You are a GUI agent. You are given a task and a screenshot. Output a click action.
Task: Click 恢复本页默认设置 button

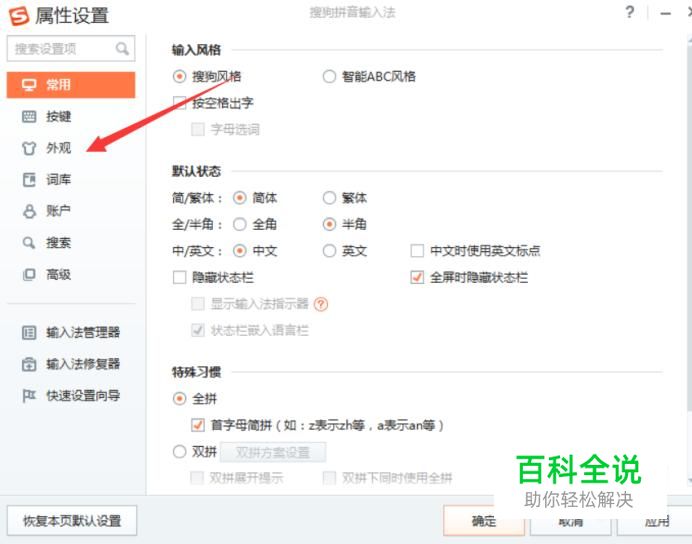click(72, 521)
